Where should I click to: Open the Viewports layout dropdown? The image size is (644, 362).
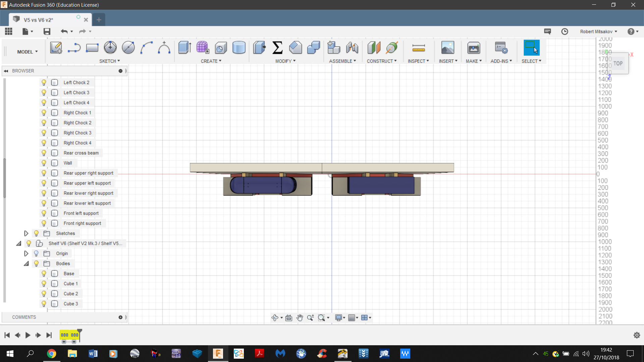(366, 318)
